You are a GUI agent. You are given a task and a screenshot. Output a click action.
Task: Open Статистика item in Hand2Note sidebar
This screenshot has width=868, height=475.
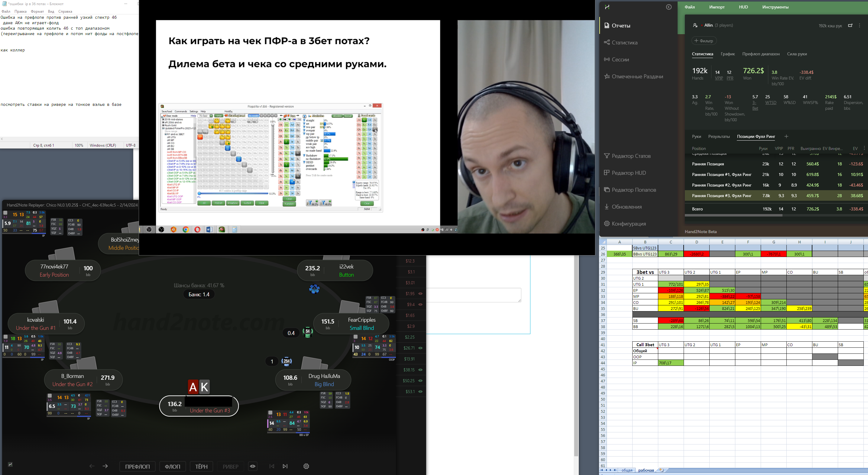621,42
